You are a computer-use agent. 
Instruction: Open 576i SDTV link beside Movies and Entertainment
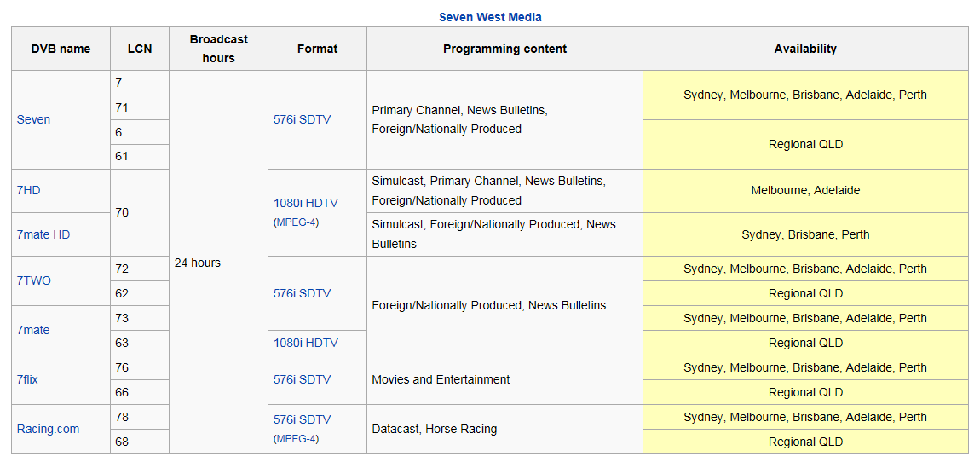302,379
